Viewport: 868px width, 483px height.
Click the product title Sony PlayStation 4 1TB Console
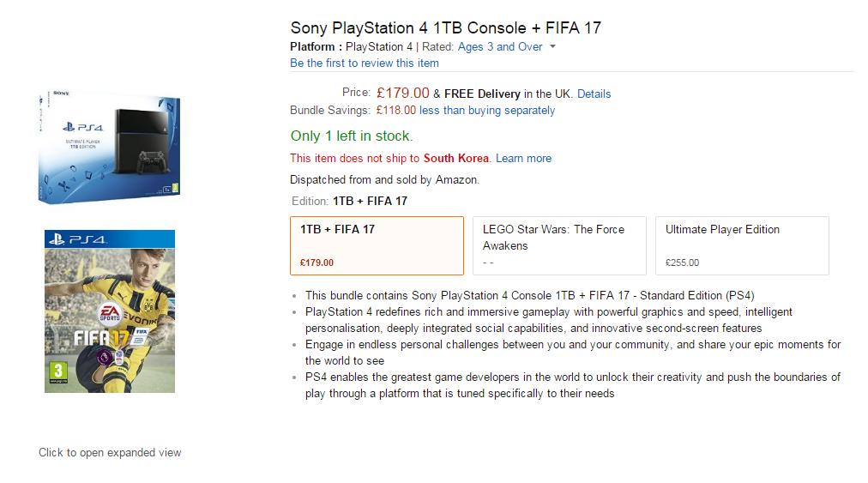click(x=445, y=27)
